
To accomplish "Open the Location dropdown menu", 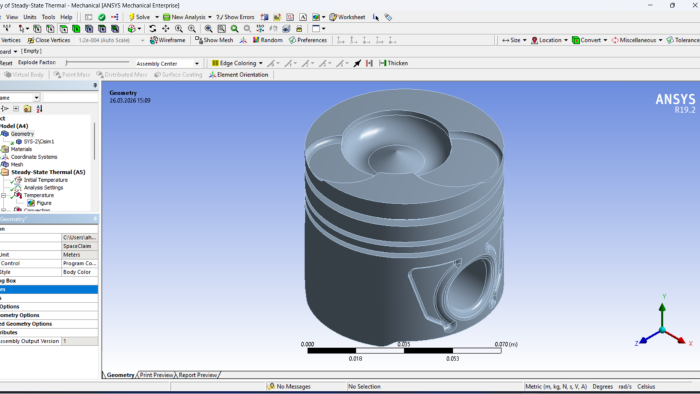I will 549,40.
